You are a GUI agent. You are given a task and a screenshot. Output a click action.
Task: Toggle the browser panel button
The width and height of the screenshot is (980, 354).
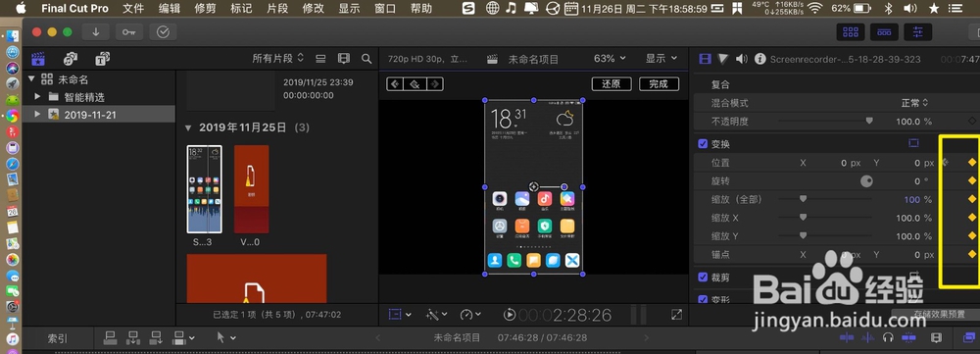point(851,32)
